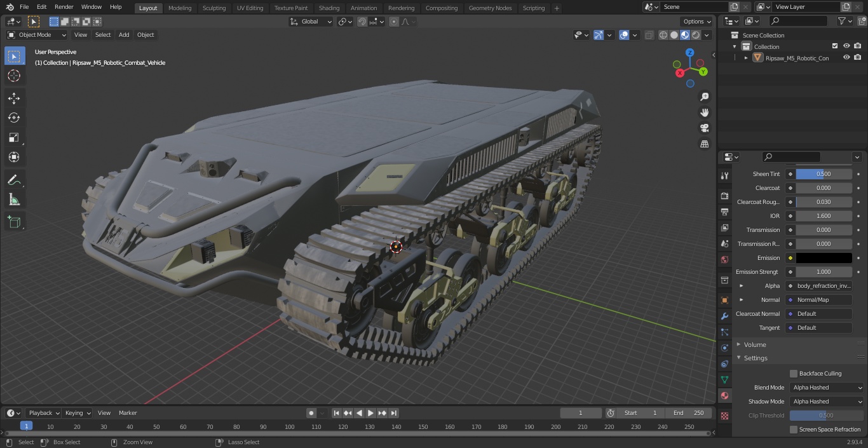Enable Screen Space Refraction checkbox

tap(793, 430)
